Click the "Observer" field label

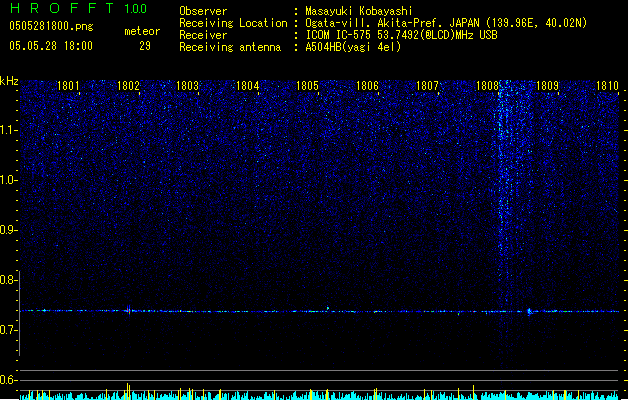203,11
